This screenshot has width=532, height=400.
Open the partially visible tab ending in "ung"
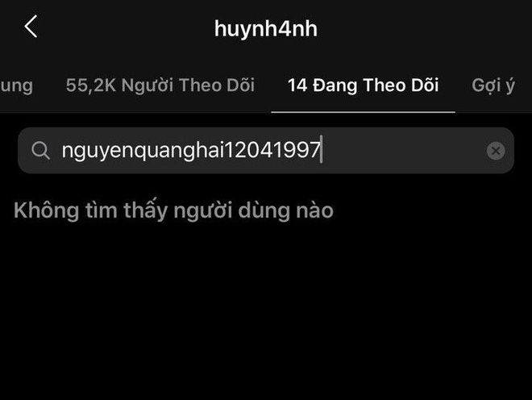(x=16, y=86)
